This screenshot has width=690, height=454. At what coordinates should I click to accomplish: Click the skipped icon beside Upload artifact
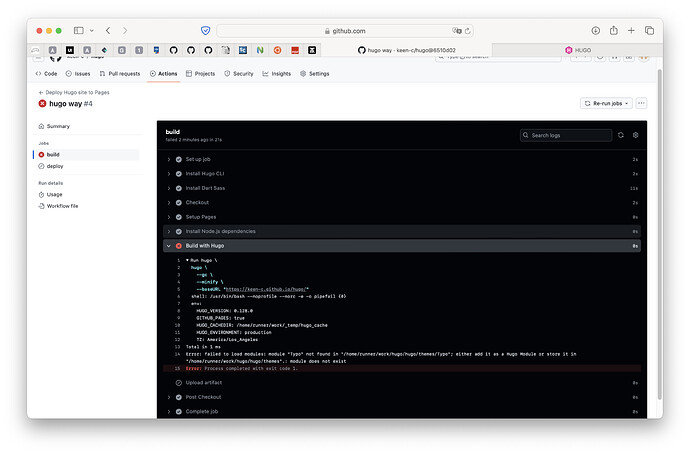coord(179,383)
